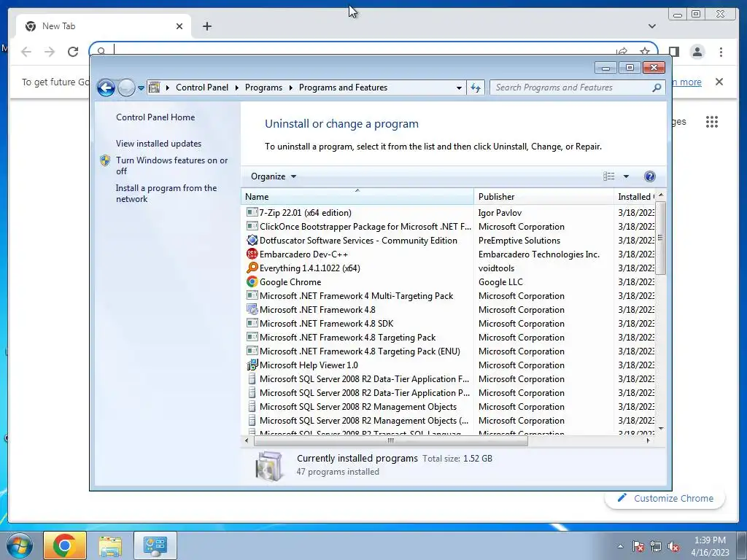Viewport: 747px width, 560px height.
Task: Expand address bar history dropdown arrow
Action: [x=459, y=88]
